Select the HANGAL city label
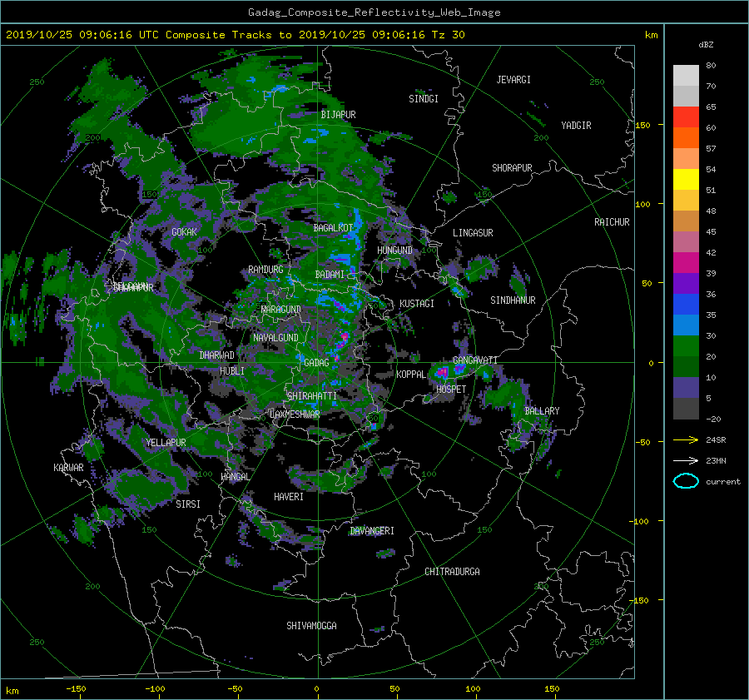This screenshot has width=749, height=700. click(x=235, y=477)
